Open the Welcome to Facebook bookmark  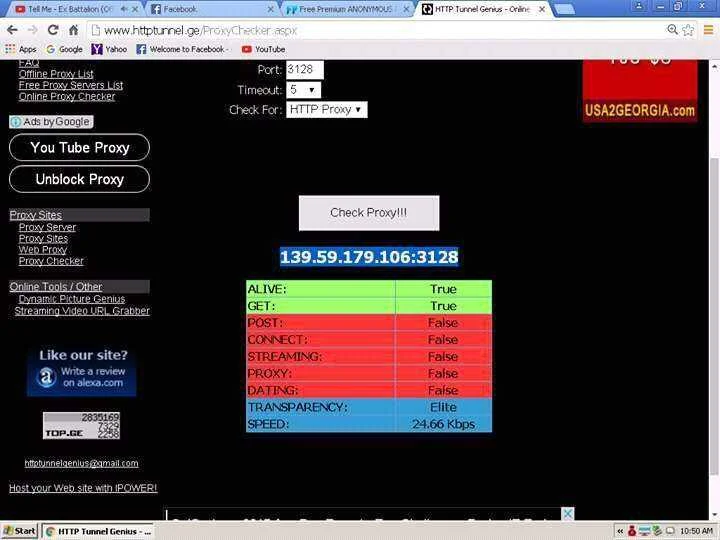pyautogui.click(x=181, y=49)
